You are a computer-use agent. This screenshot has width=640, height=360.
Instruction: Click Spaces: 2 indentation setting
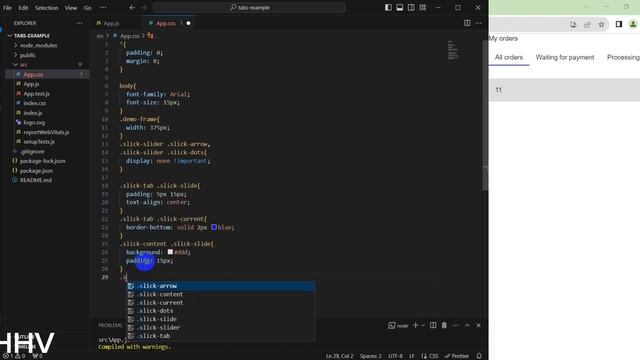tap(371, 356)
